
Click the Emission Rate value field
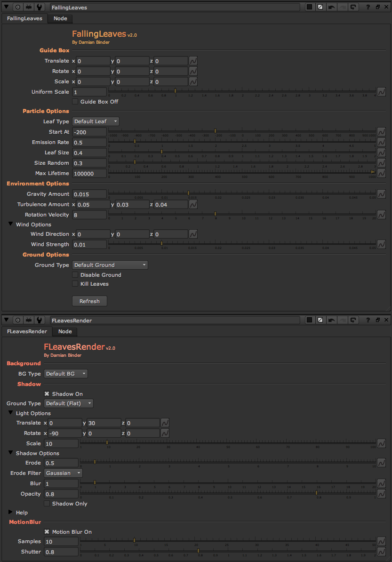point(89,142)
